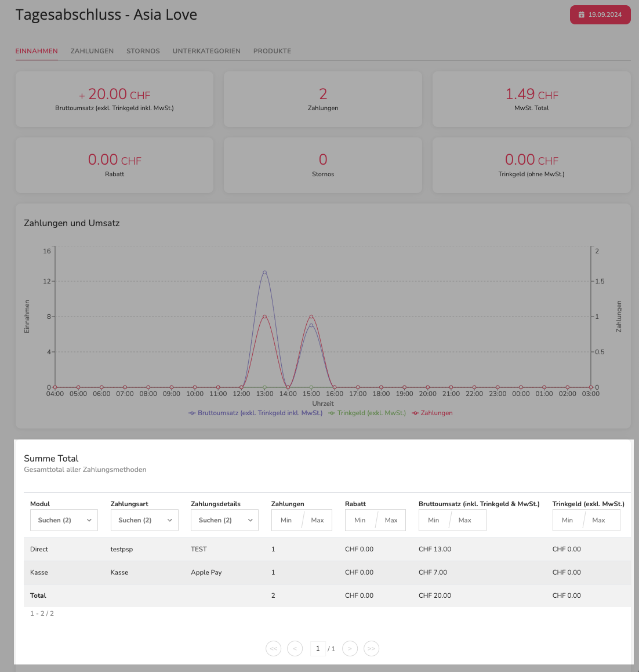Click the Zahlungen Min filter field

pyautogui.click(x=286, y=520)
